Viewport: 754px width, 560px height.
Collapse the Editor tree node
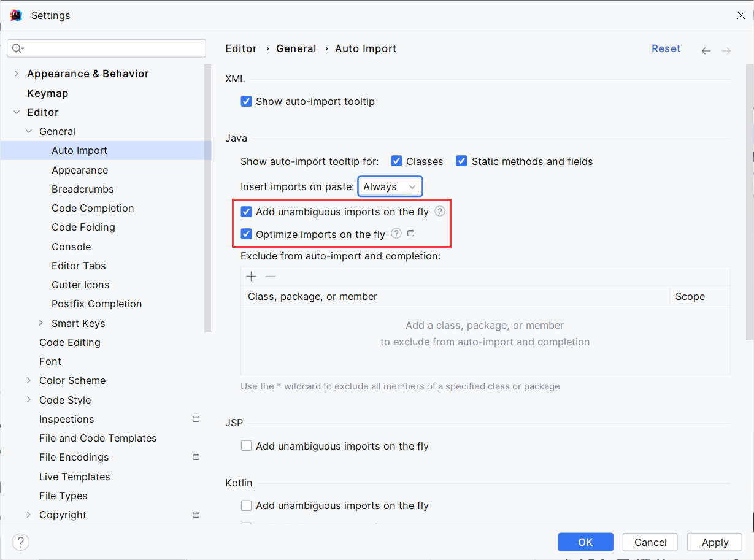tap(17, 112)
